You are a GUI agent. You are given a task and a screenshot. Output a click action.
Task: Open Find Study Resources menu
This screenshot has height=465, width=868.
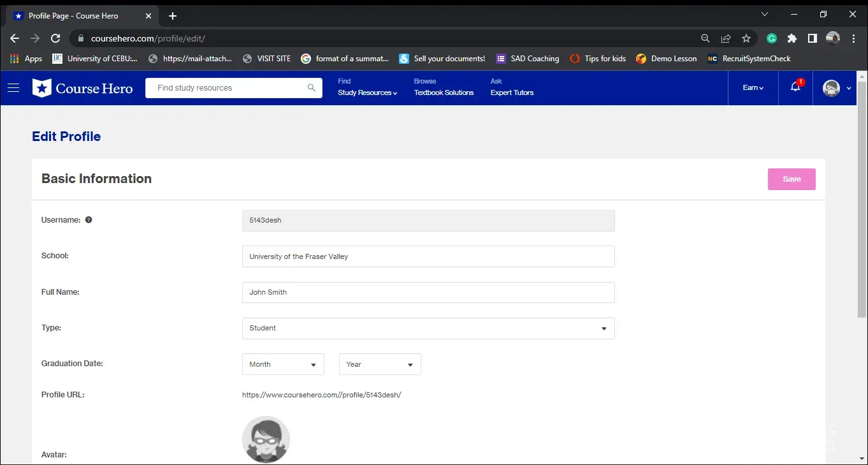tap(367, 92)
